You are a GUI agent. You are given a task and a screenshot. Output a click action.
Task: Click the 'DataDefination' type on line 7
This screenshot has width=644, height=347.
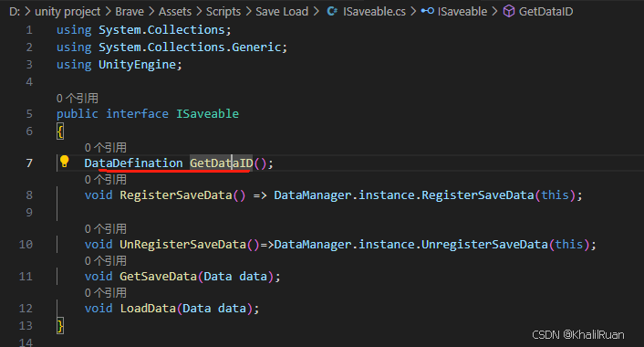pyautogui.click(x=133, y=163)
